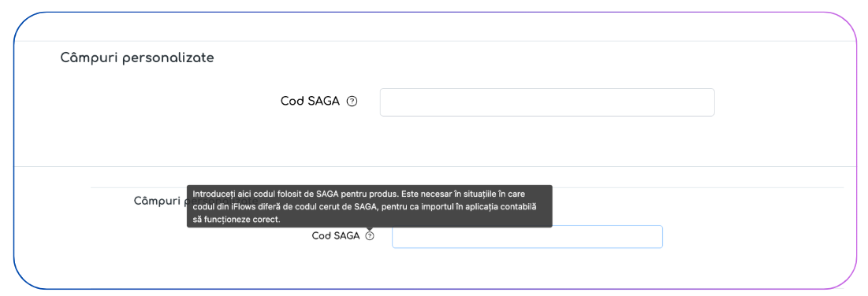This screenshot has width=868, height=296.
Task: Click the tooltip arrow pointing at help icon
Action: pyautogui.click(x=370, y=229)
